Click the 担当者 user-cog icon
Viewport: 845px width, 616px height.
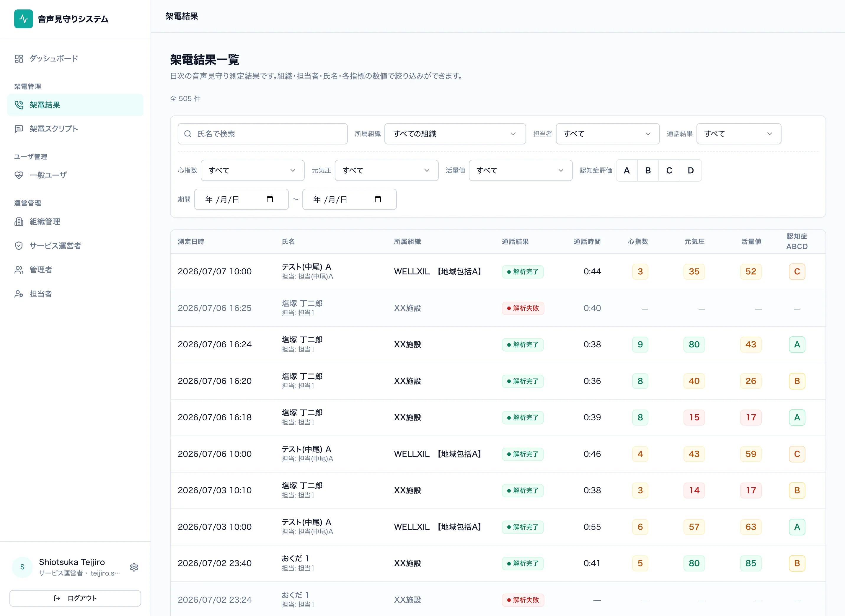[19, 294]
